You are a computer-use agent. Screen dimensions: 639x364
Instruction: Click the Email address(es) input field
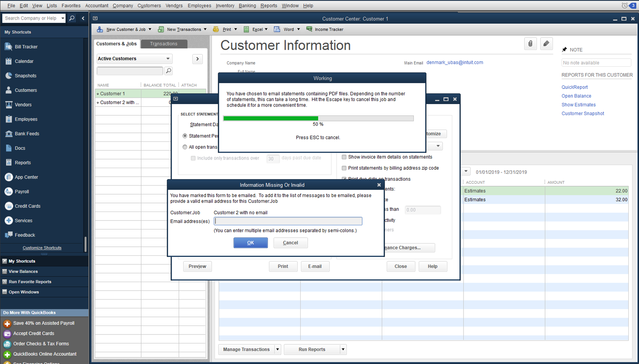(288, 221)
